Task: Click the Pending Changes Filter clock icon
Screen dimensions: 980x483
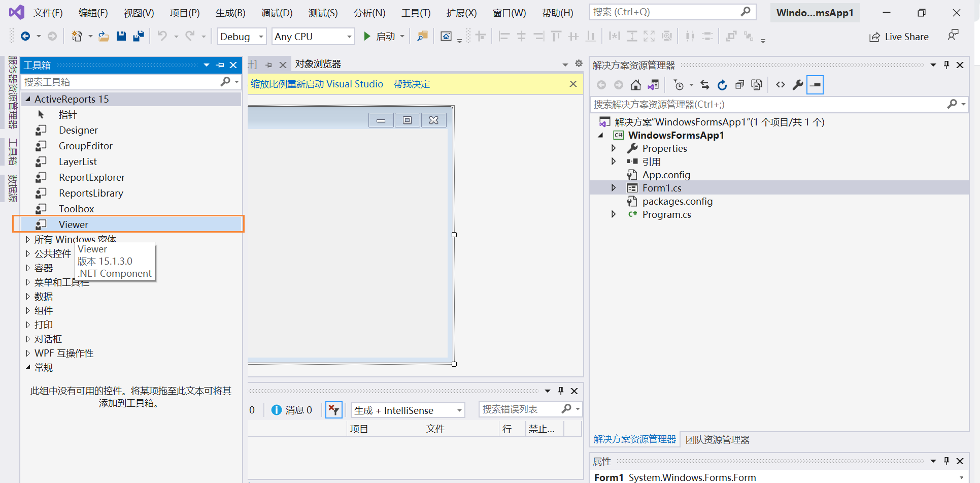Action: coord(679,85)
